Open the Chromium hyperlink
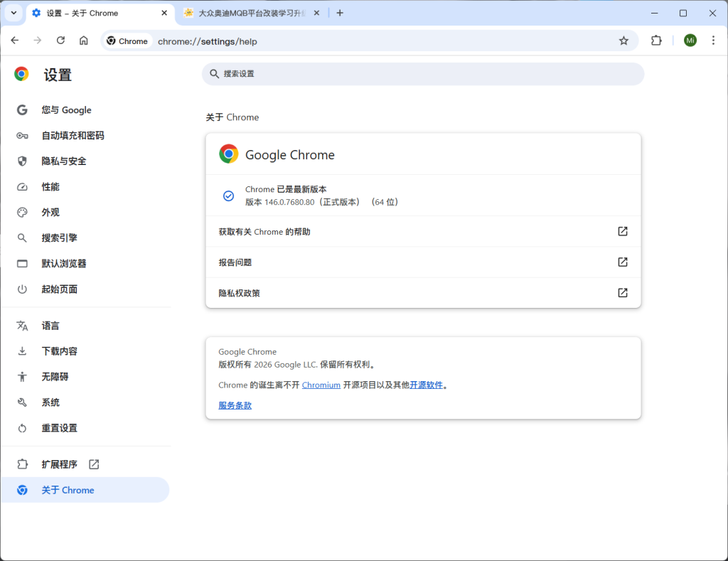Image resolution: width=728 pixels, height=561 pixels. click(x=321, y=385)
